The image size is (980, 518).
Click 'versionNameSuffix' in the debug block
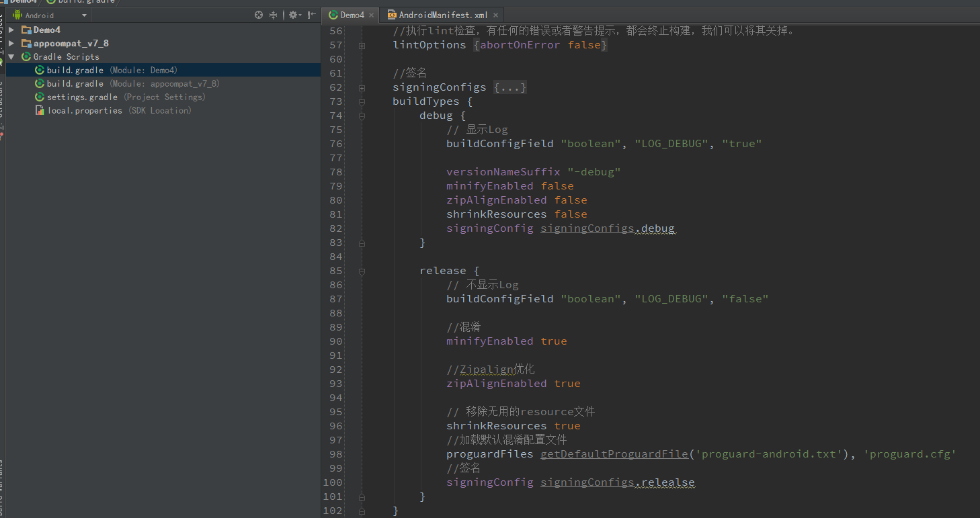pos(503,172)
